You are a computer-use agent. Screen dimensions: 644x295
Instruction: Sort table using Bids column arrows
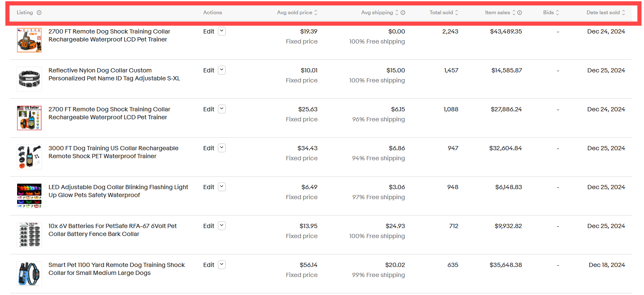click(x=557, y=13)
